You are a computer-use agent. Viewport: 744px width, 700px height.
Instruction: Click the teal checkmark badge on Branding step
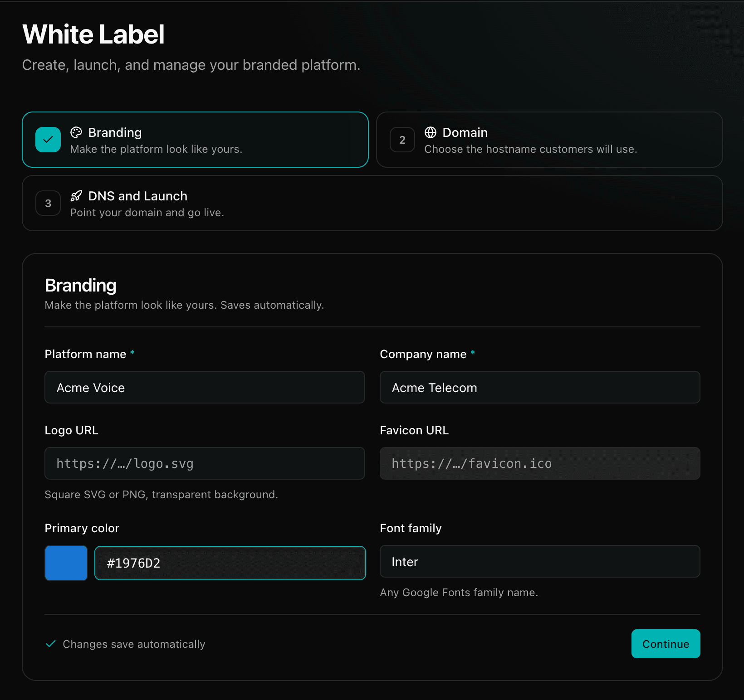pyautogui.click(x=48, y=140)
